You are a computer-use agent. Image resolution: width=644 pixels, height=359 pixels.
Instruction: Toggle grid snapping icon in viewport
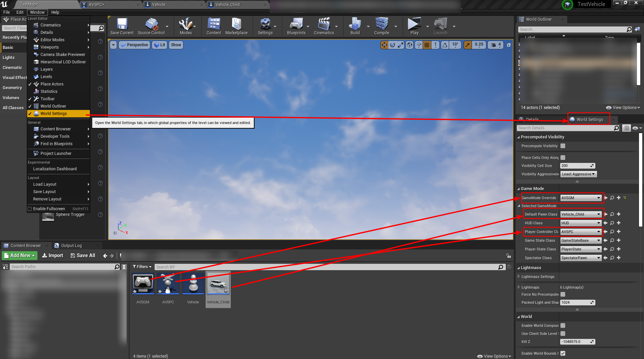(x=427, y=45)
